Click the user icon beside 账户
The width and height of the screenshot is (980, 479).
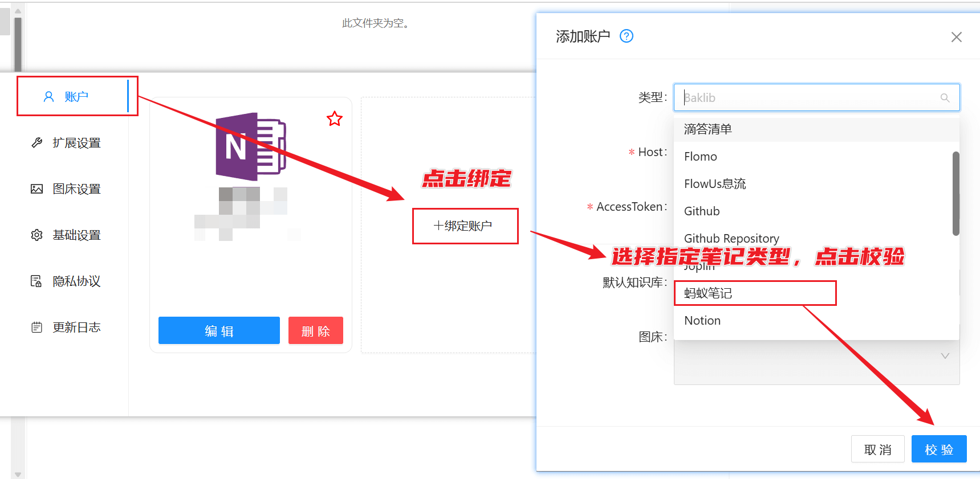[x=49, y=97]
